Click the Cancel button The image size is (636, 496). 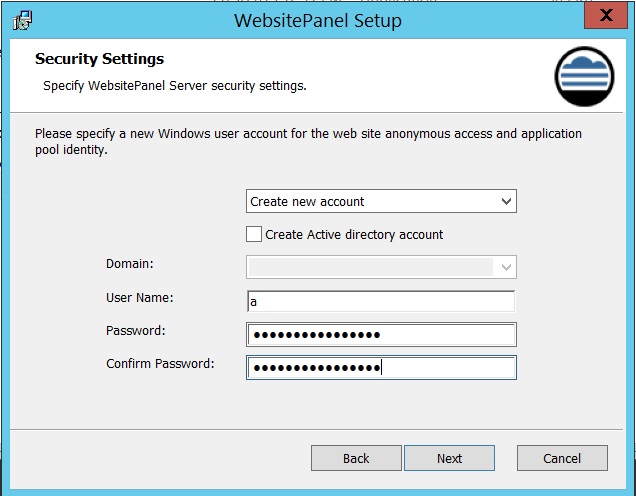[x=562, y=458]
